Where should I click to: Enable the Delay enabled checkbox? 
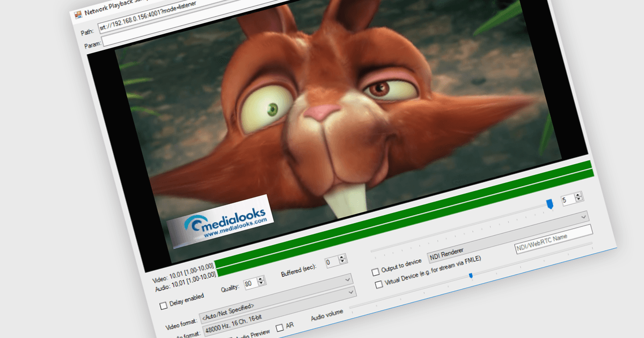click(164, 306)
